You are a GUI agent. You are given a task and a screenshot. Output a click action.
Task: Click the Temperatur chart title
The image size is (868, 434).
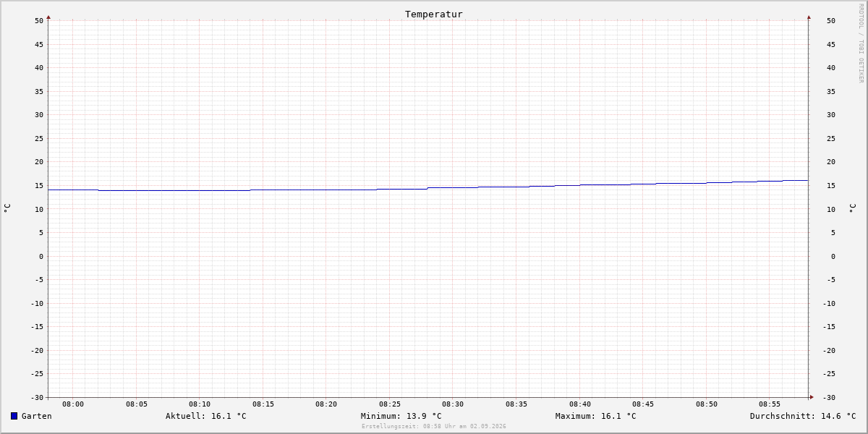(434, 14)
